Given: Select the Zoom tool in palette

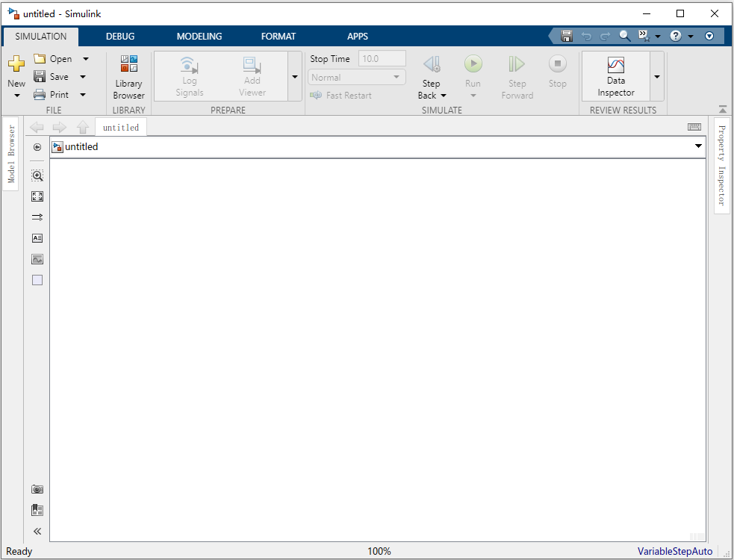Looking at the screenshot, I should click(x=37, y=175).
